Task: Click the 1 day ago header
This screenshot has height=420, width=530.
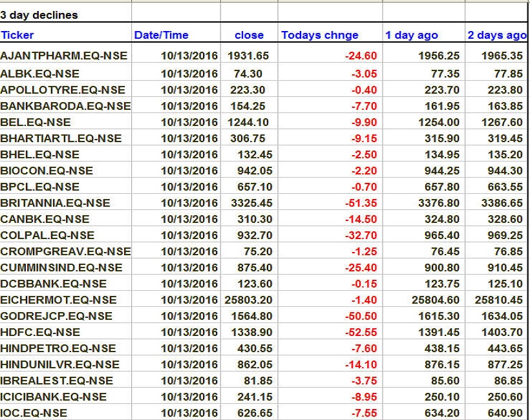Action: pyautogui.click(x=412, y=35)
